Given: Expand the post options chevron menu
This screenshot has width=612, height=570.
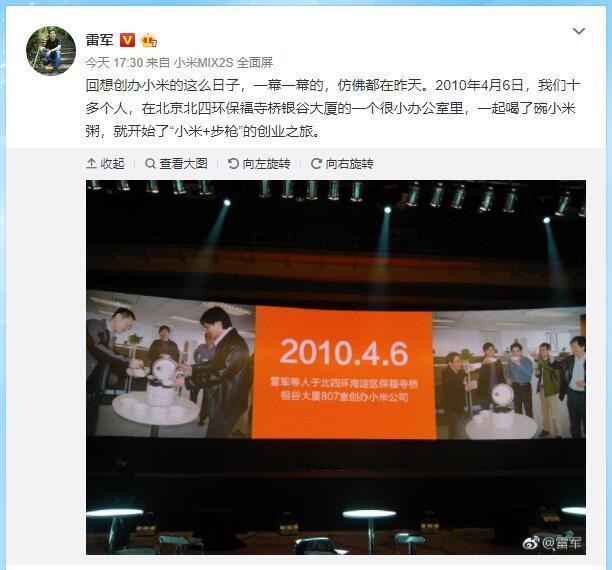Looking at the screenshot, I should point(578,31).
